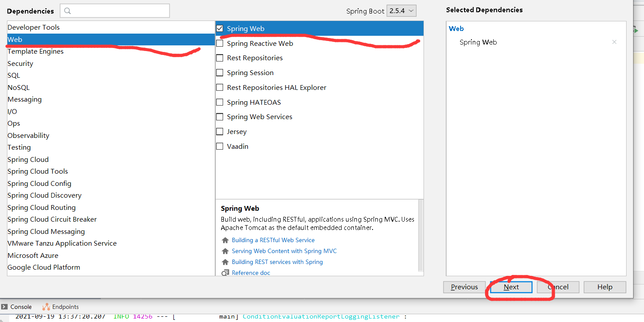644x322 pixels.
Task: Check the Jersey checkbox
Action: coord(220,131)
